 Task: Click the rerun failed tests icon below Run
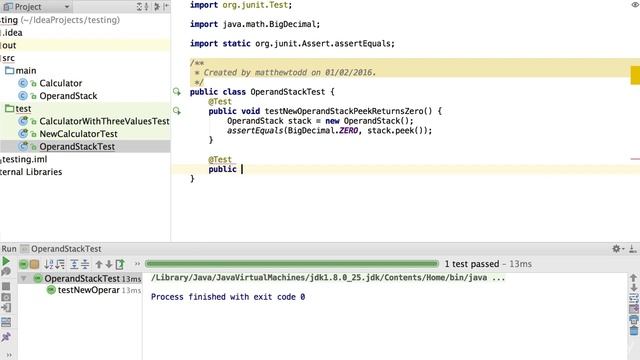click(6, 272)
